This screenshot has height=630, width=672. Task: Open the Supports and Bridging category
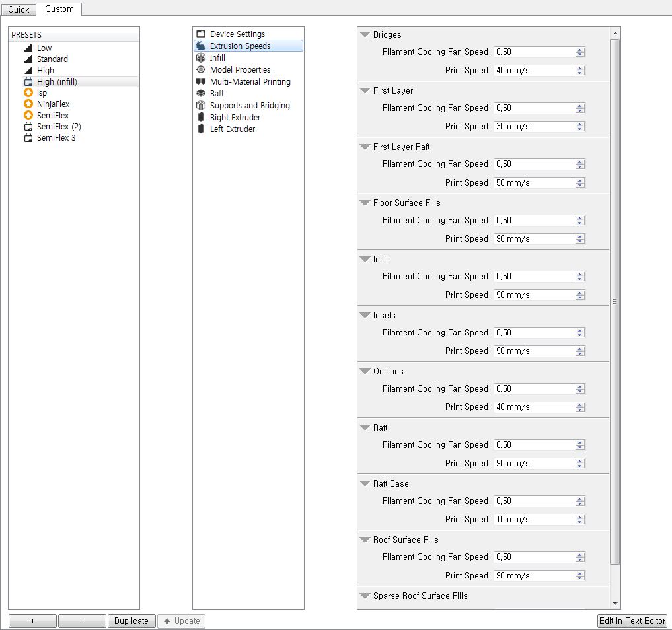coord(248,105)
